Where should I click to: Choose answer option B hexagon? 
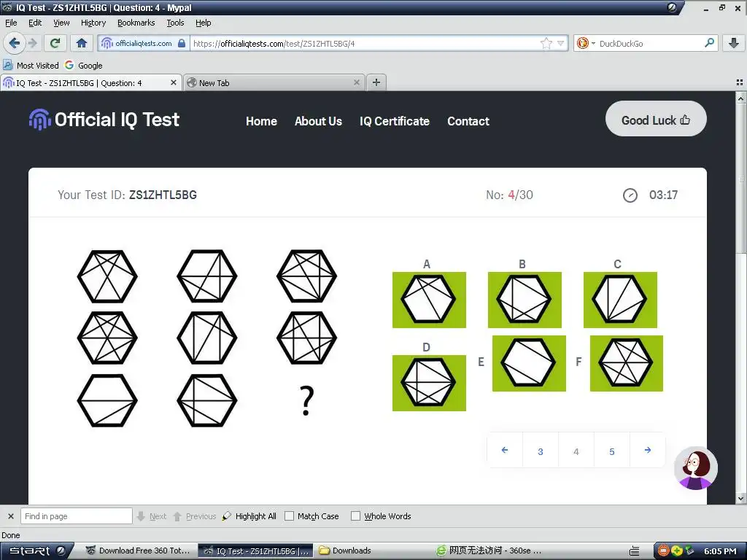coord(525,300)
